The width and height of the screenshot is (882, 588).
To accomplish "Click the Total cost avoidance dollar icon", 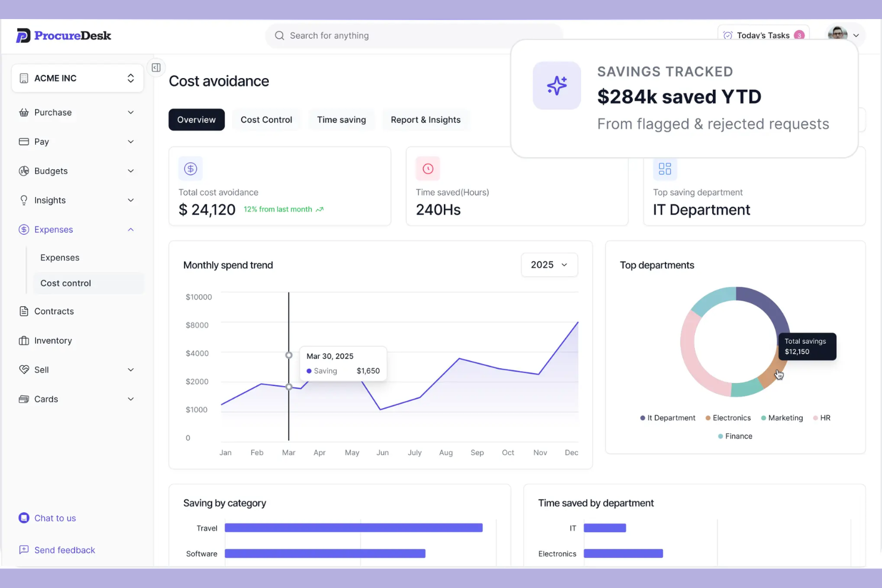I will coord(191,169).
